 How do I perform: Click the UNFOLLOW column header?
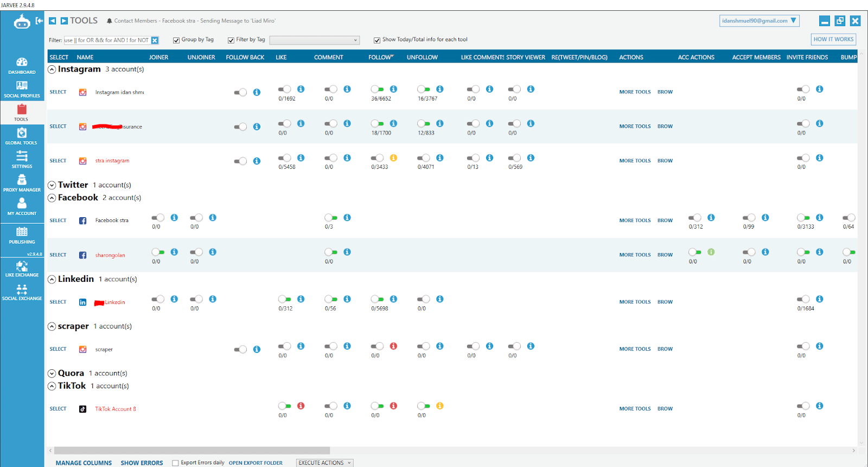click(422, 57)
